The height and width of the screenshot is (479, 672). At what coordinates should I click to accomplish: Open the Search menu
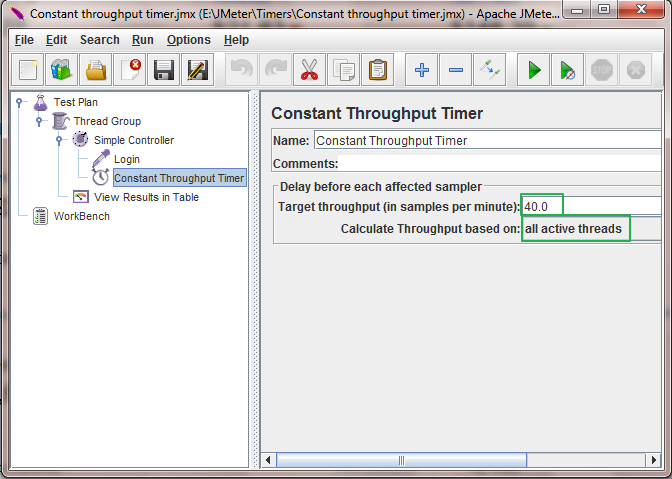(x=99, y=40)
